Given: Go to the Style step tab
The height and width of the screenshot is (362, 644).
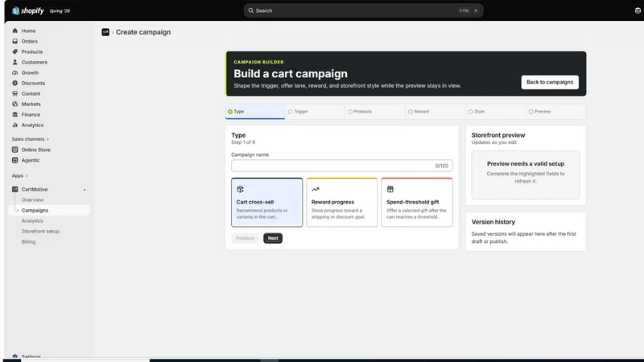Looking at the screenshot, I should tap(496, 112).
